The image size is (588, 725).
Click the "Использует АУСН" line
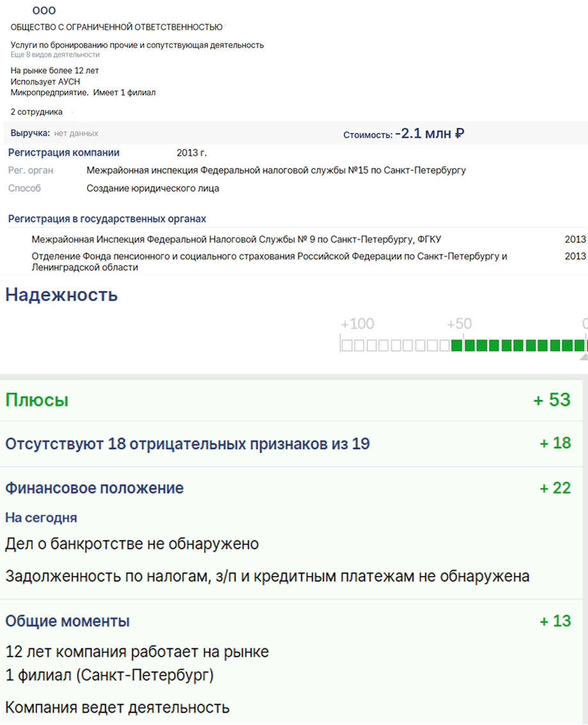(x=45, y=81)
